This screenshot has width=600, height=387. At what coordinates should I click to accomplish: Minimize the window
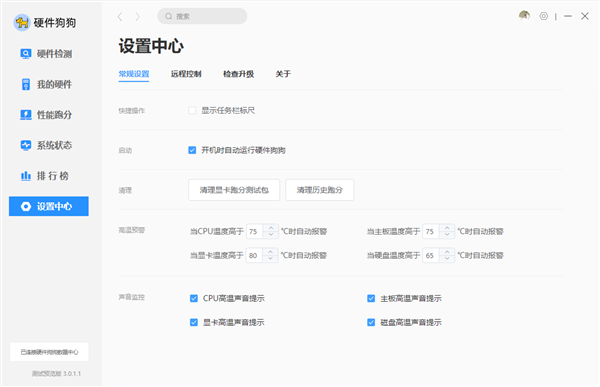568,16
